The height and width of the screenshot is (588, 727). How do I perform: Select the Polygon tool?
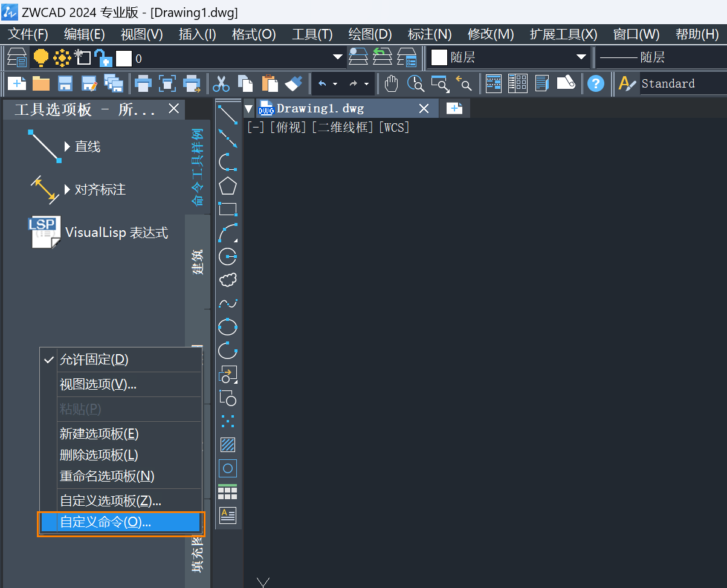[228, 186]
